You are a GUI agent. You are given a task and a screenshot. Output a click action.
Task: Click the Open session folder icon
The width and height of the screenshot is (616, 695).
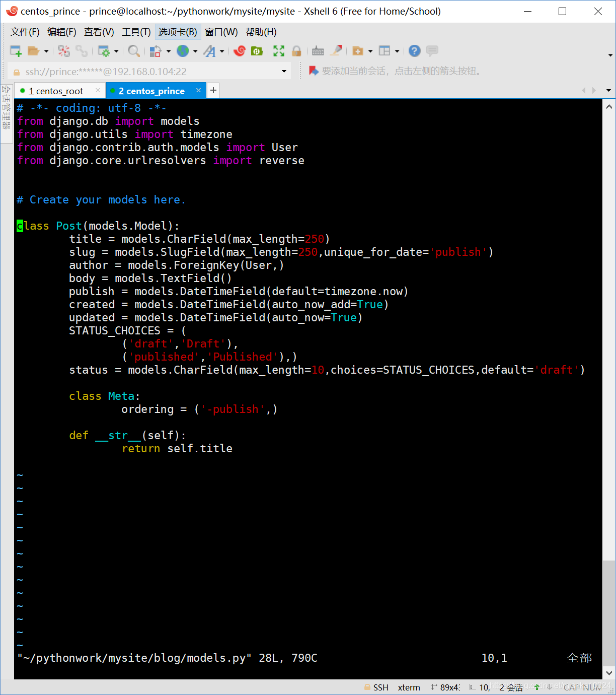click(33, 51)
